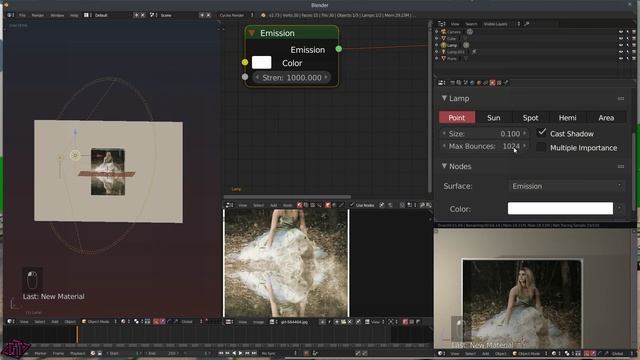Toggle selectability arrow for Camera row

coord(627,32)
